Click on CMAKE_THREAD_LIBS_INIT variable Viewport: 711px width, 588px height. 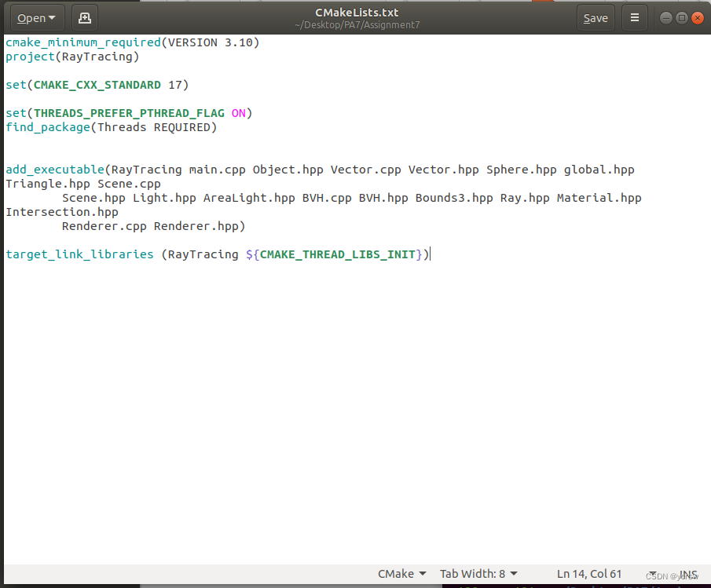click(337, 254)
